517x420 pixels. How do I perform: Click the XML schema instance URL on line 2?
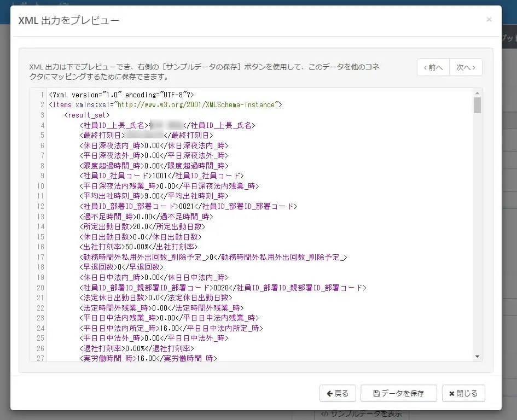(x=196, y=105)
